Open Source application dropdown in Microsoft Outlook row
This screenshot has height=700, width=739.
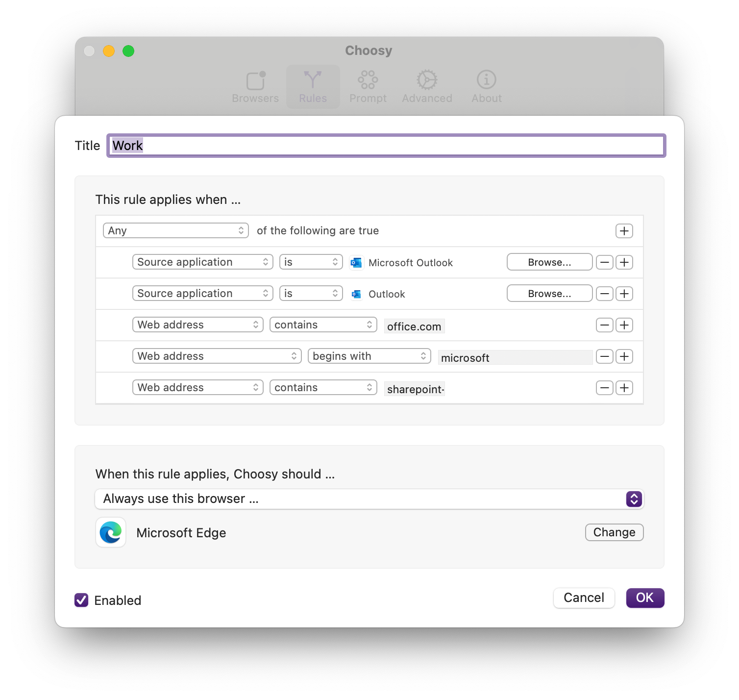pos(203,262)
